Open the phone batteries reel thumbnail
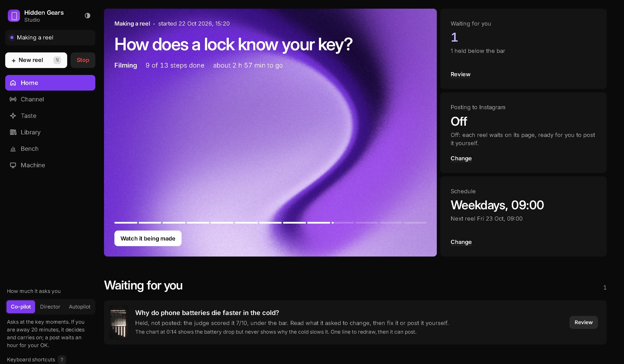Image resolution: width=624 pixels, height=364 pixels. click(119, 322)
